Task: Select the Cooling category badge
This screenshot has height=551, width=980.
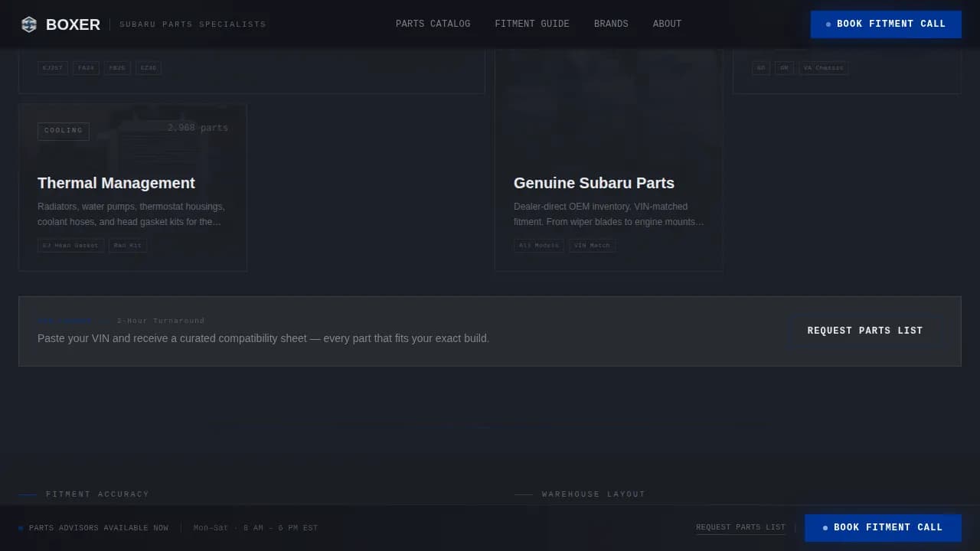Action: pos(64,131)
